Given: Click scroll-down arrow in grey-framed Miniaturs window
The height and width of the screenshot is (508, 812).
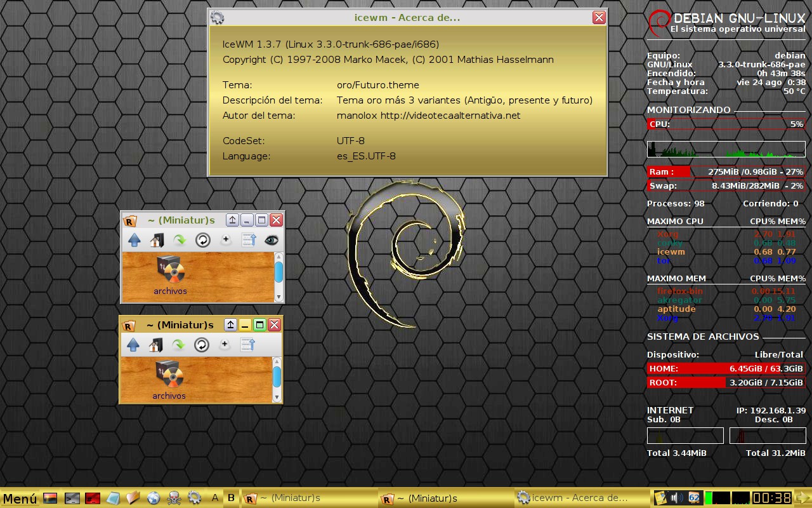Looking at the screenshot, I should [278, 297].
